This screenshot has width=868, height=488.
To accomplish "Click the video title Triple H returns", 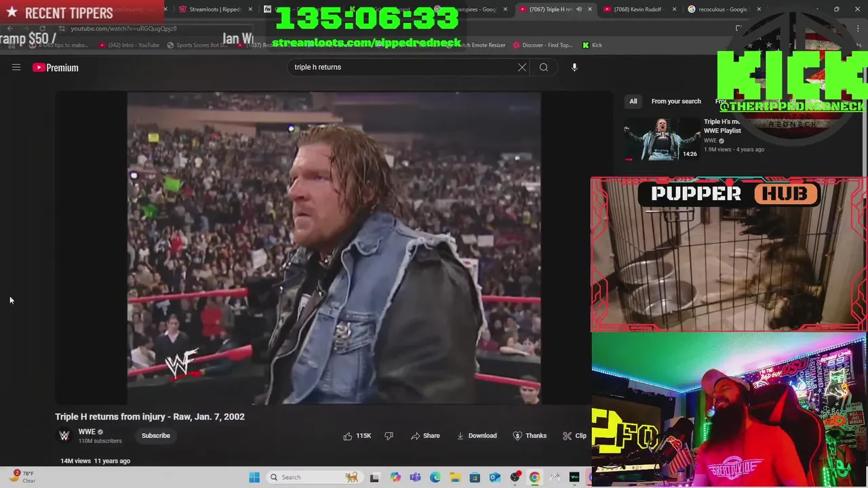I will click(150, 417).
